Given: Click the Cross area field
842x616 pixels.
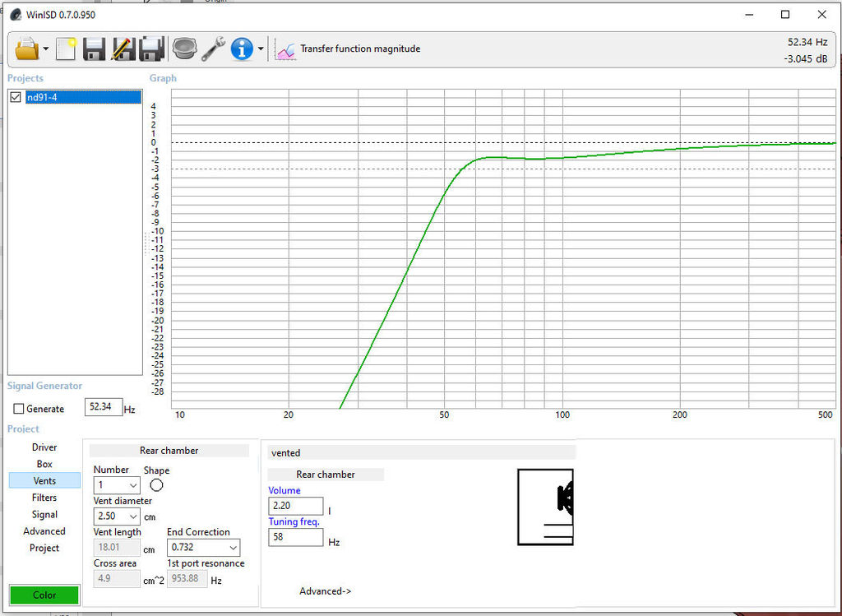Looking at the screenshot, I should point(117,578).
